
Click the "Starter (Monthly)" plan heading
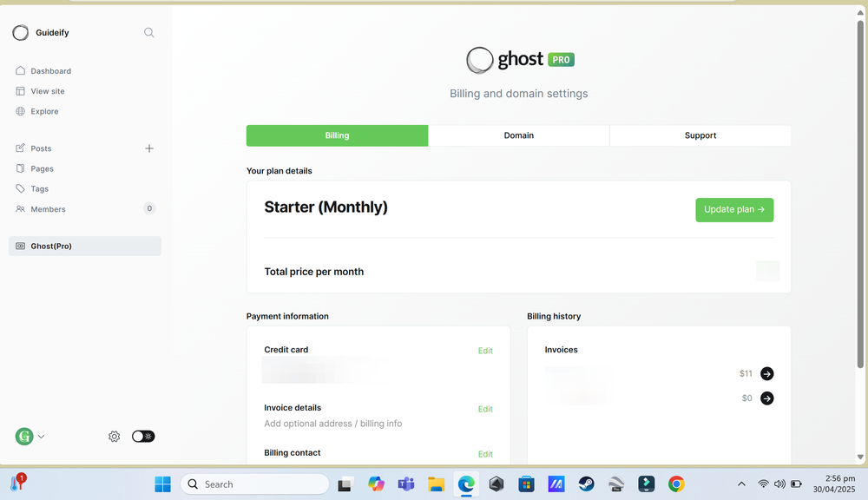(x=326, y=207)
